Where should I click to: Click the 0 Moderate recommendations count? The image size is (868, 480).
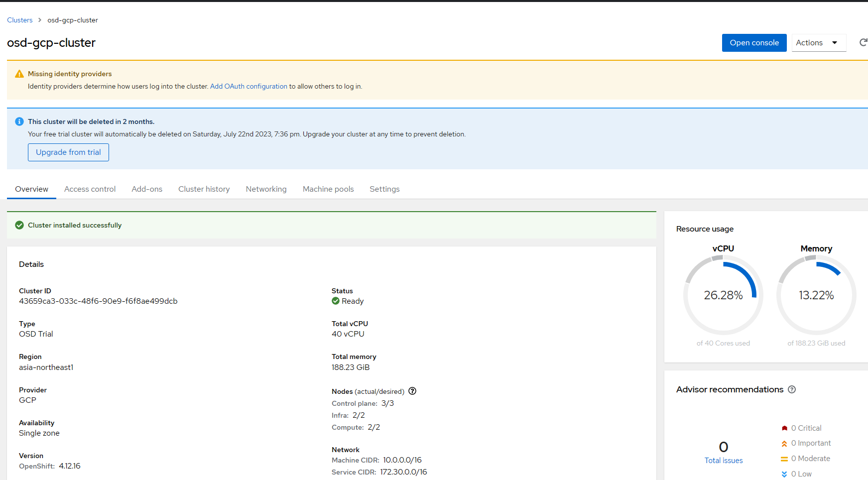click(811, 459)
